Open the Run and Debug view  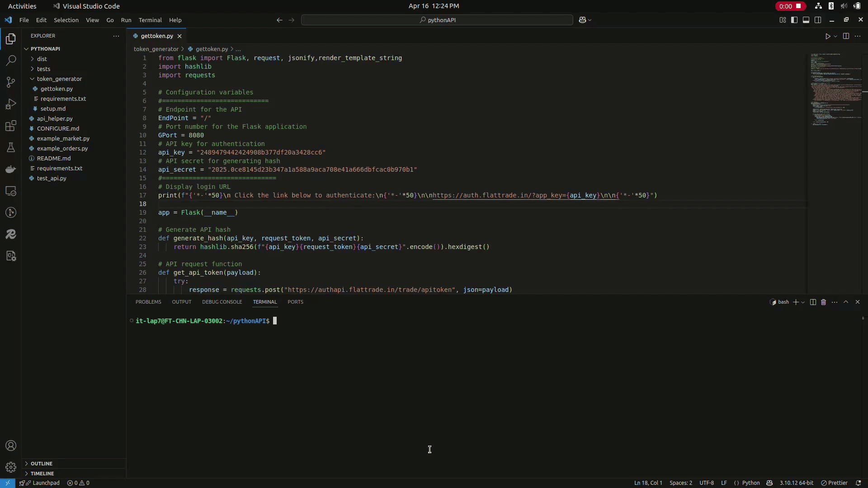pos(11,104)
